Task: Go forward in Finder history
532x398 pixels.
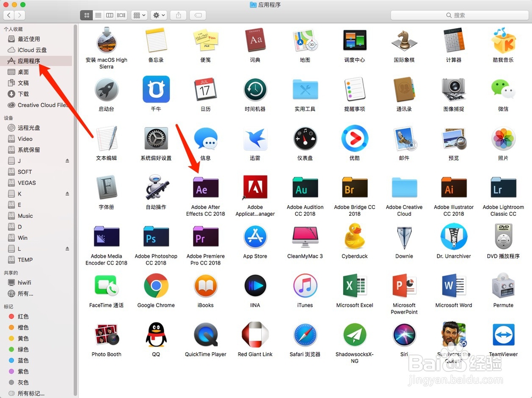Action: pos(20,15)
